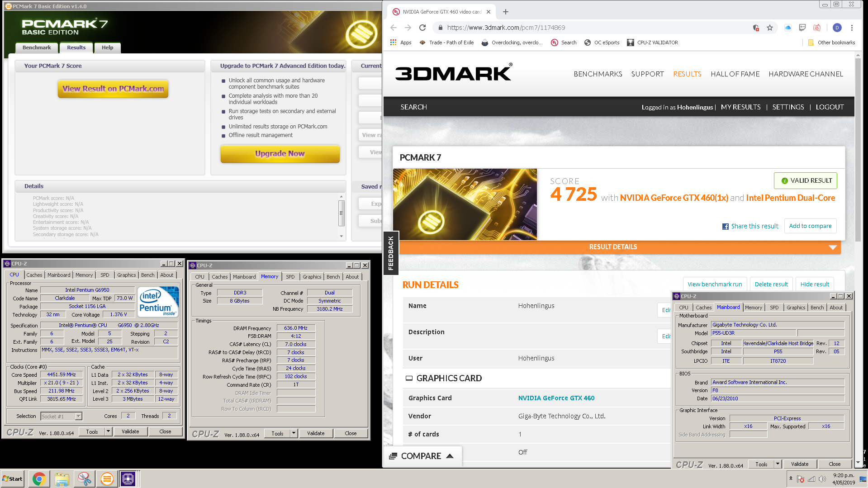The width and height of the screenshot is (868, 488).
Task: Click LOGOUT on 3DMark site
Action: click(830, 107)
